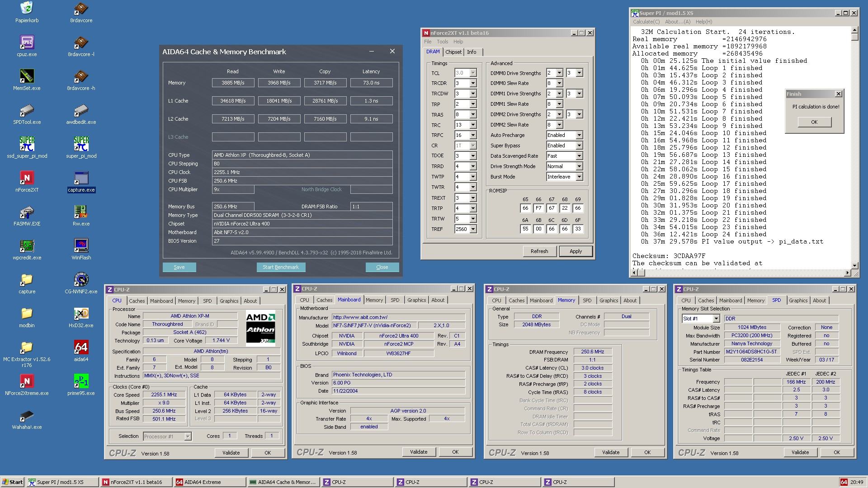This screenshot has height=488, width=868.
Task: Click the nForce2XT desktop shortcut
Action: tap(27, 182)
